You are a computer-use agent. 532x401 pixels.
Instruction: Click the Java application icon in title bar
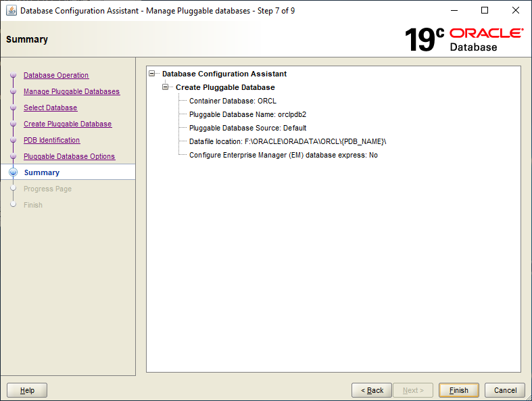click(11, 11)
